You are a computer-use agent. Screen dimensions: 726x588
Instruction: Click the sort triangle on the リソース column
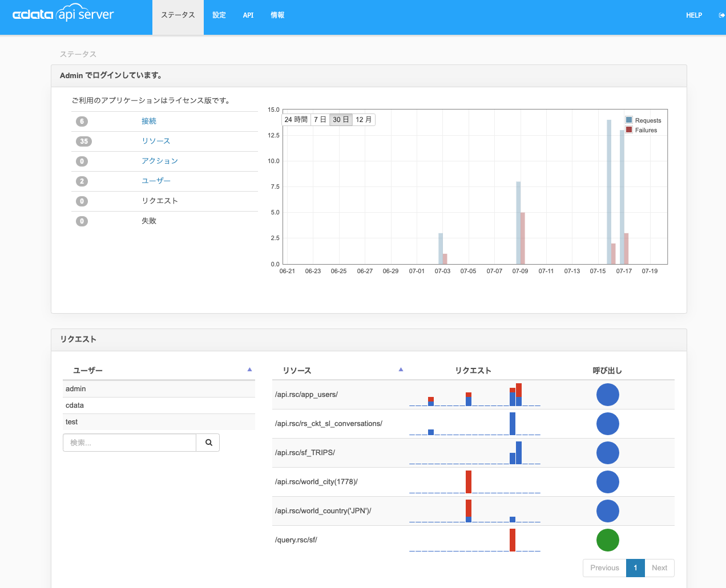[x=401, y=370]
